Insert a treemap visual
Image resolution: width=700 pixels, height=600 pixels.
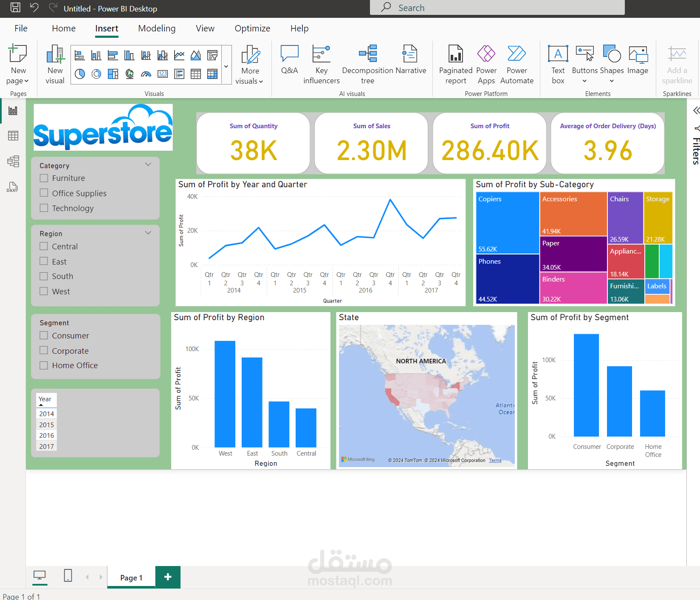[x=113, y=74]
